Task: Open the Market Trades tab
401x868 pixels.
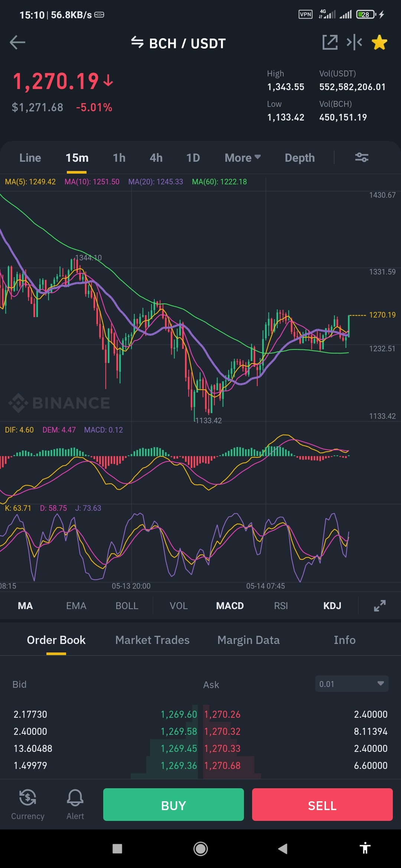Action: tap(152, 640)
